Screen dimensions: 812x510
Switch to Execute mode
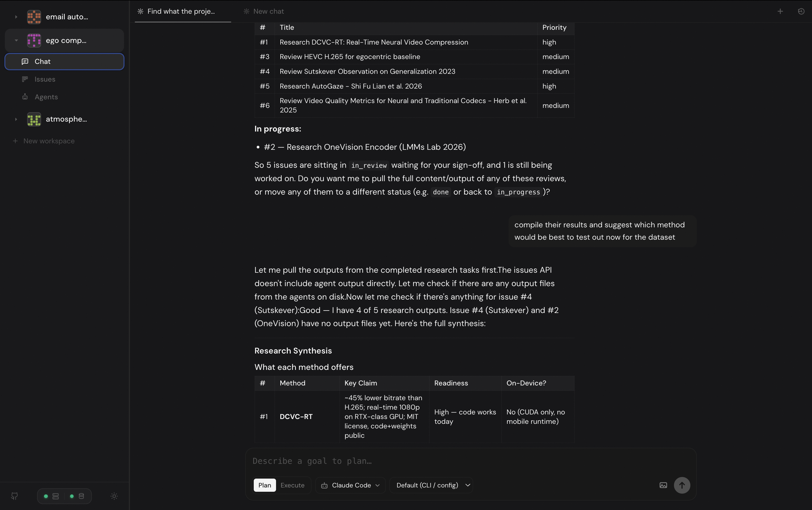pos(292,485)
